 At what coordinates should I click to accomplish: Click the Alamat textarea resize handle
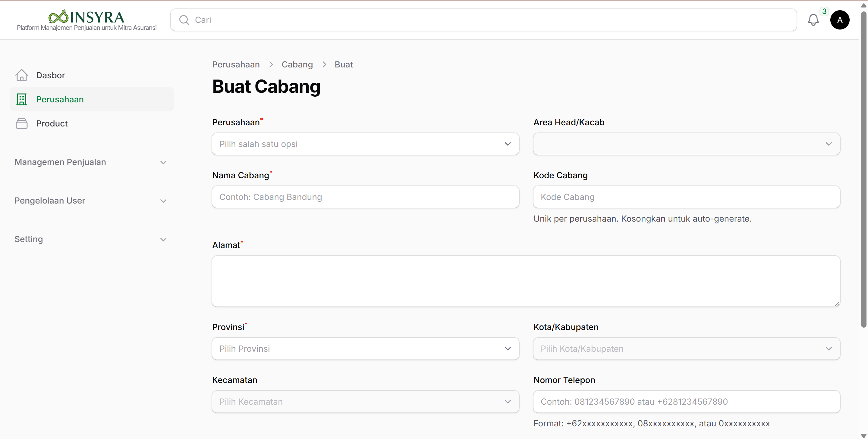point(837,304)
